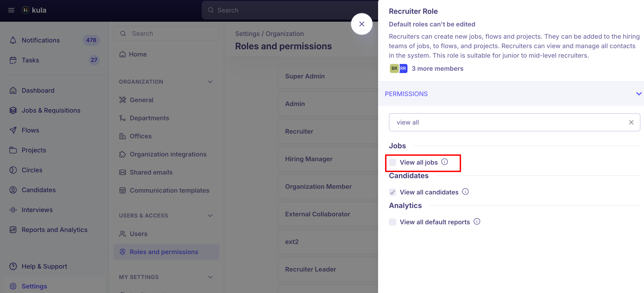Click the Interviews waveform icon

pos(13,210)
